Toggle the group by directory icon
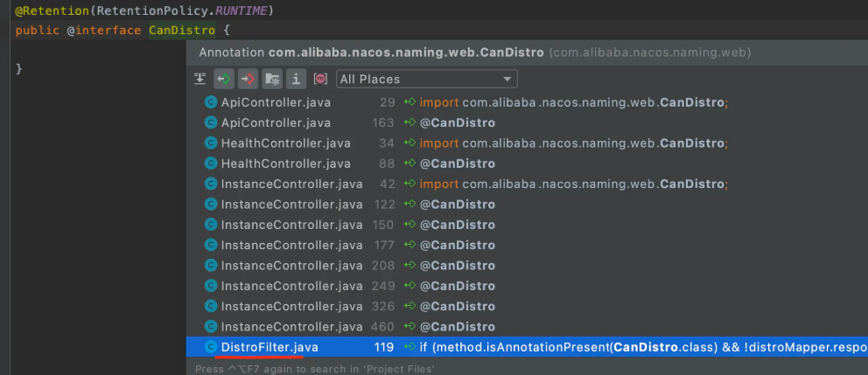This screenshot has width=868, height=375. 273,80
